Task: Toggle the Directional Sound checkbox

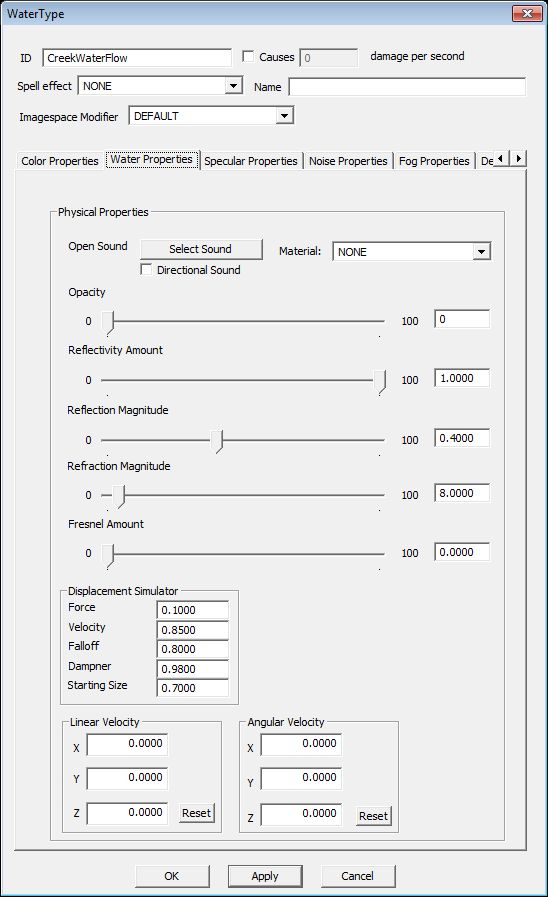Action: 146,269
